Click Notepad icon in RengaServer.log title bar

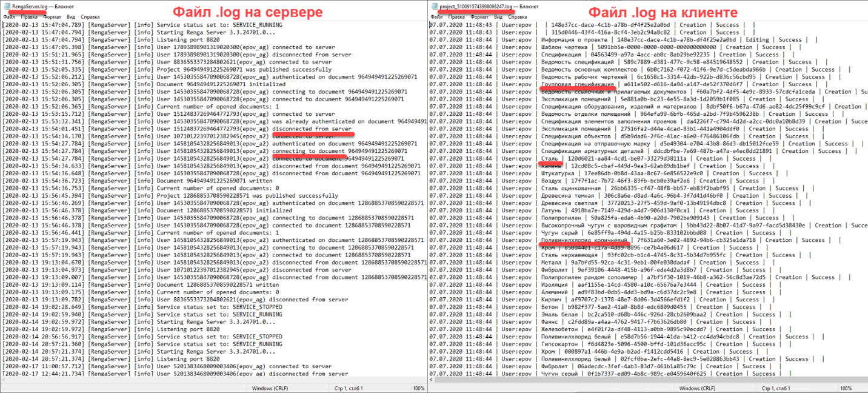[x=6, y=6]
